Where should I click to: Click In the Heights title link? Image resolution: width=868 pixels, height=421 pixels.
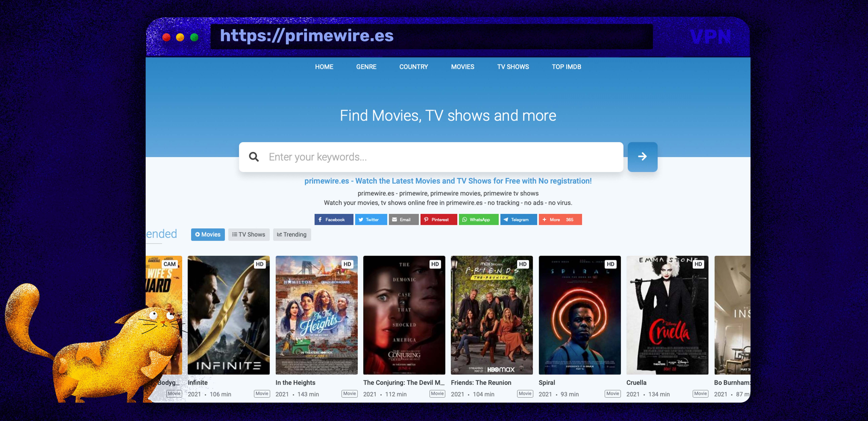(x=295, y=383)
